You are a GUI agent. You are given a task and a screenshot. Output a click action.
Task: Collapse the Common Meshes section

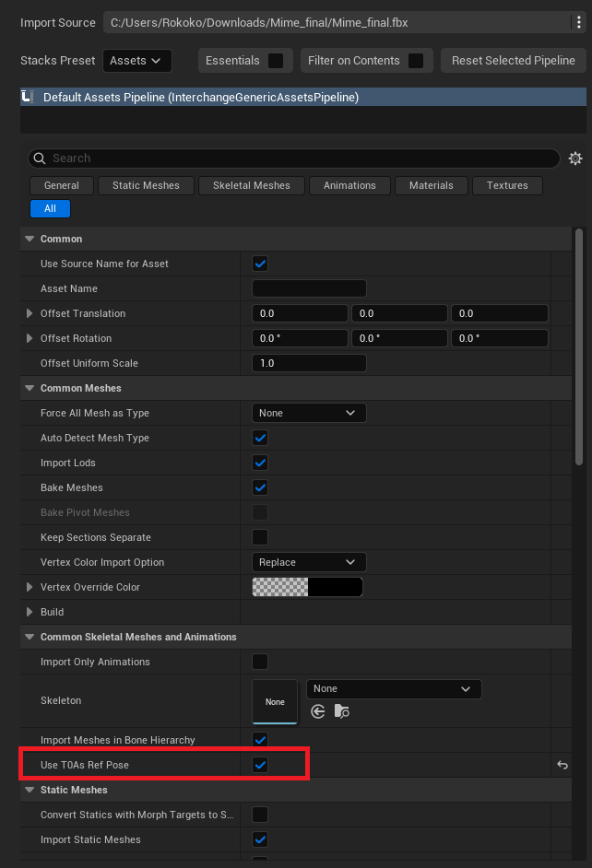pyautogui.click(x=30, y=388)
